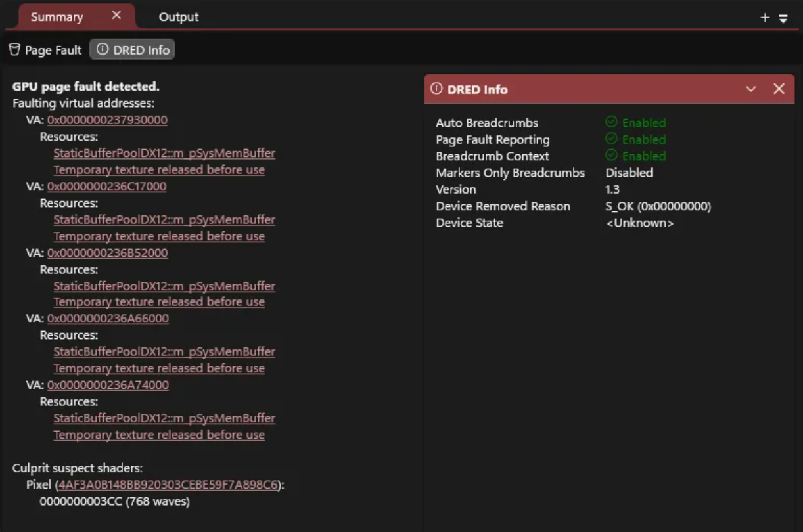The height and width of the screenshot is (532, 803).
Task: Toggle the DRED Info toolbar button
Action: [133, 50]
